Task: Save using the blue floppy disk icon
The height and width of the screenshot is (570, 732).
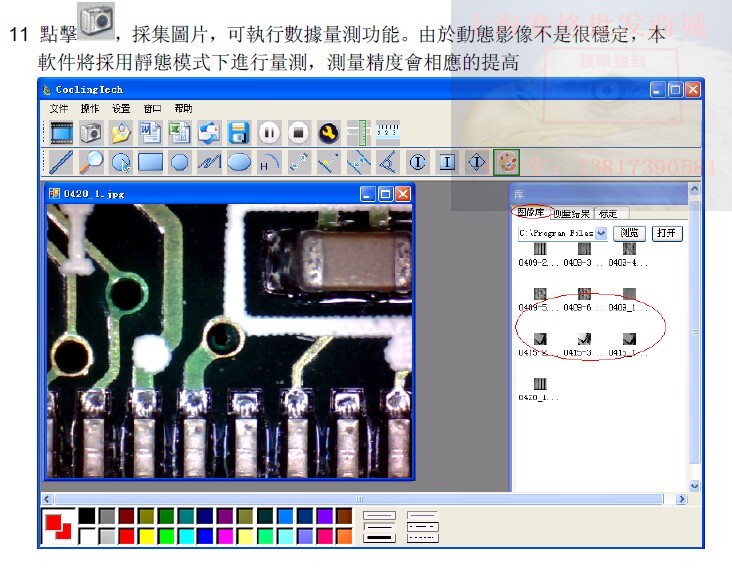Action: click(x=239, y=133)
